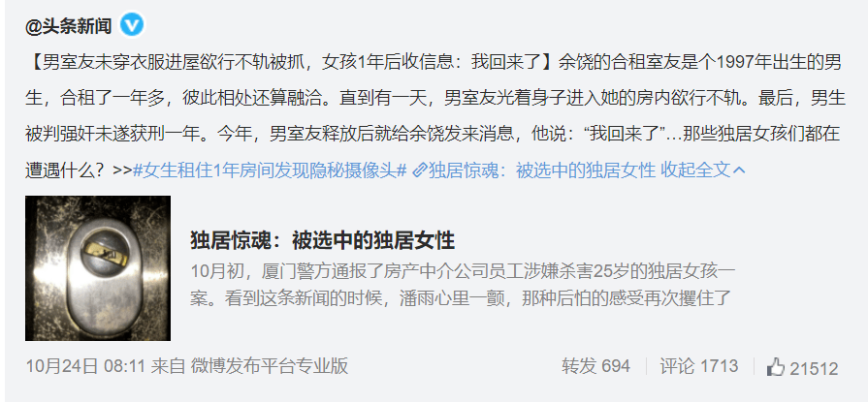Open hashtag #女生租住1年房间发现隐秘摄像头#
868x402 pixels.
(271, 170)
